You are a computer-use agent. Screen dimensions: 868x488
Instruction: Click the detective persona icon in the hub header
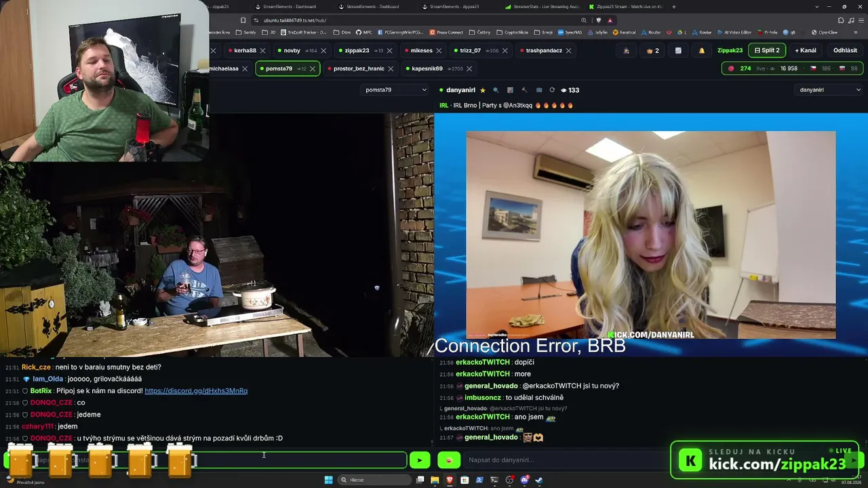[626, 51]
